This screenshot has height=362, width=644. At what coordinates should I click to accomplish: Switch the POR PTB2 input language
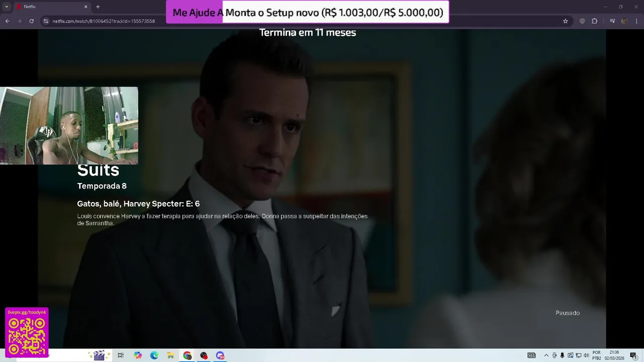click(597, 355)
